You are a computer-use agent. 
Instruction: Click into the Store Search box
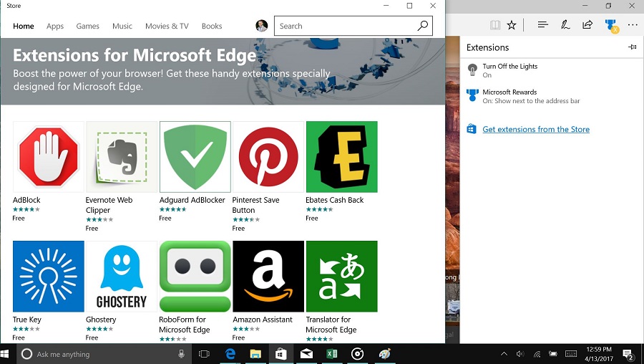[353, 26]
